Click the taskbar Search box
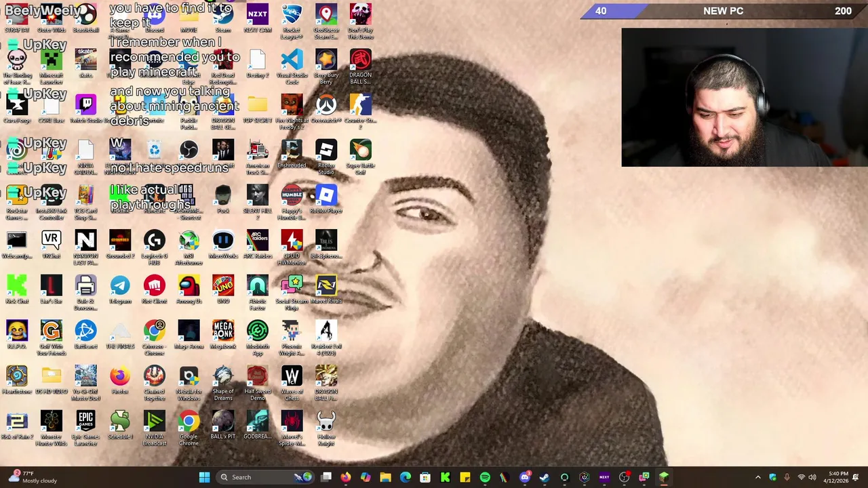Image resolution: width=868 pixels, height=488 pixels. click(267, 477)
